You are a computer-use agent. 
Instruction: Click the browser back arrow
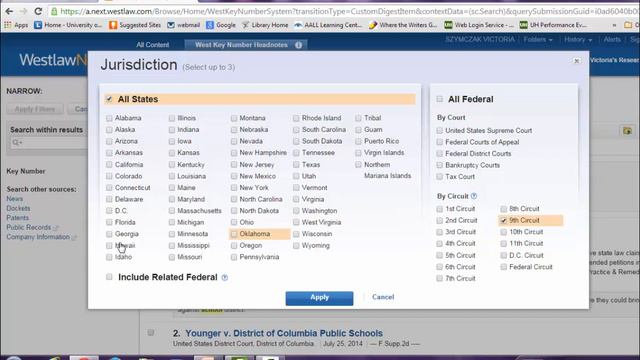pyautogui.click(x=9, y=11)
